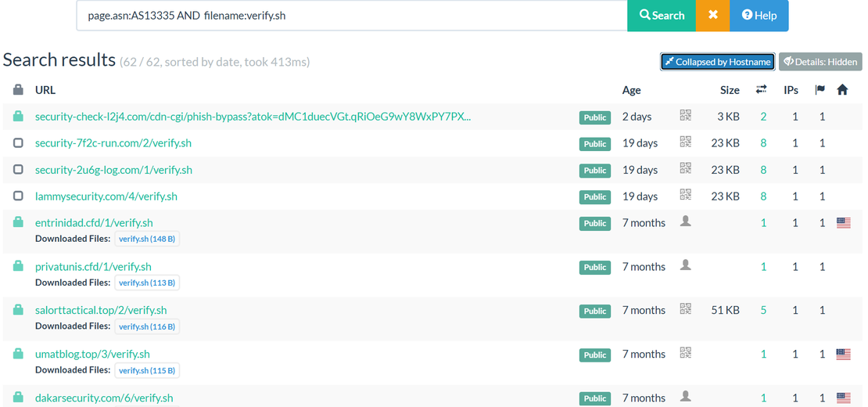Viewport: 868px width, 407px height.
Task: Click requests count 2 on security-check-l2j4.com row
Action: (764, 117)
